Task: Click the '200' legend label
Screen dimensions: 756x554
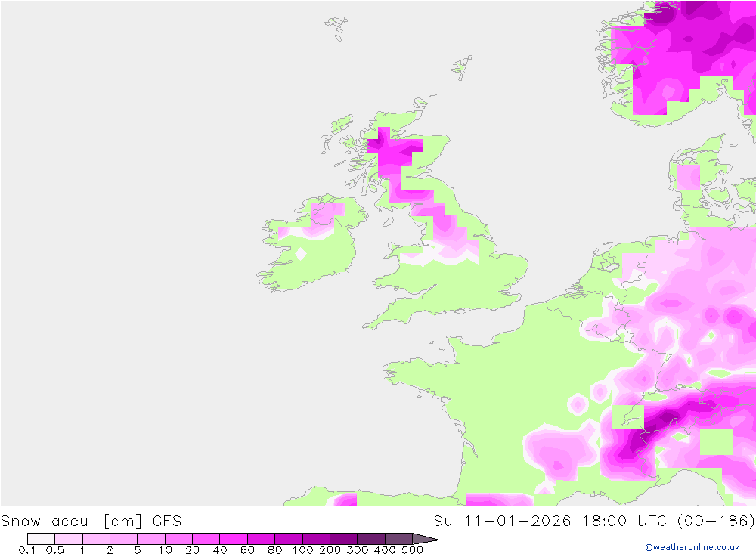Action: pyautogui.click(x=330, y=549)
